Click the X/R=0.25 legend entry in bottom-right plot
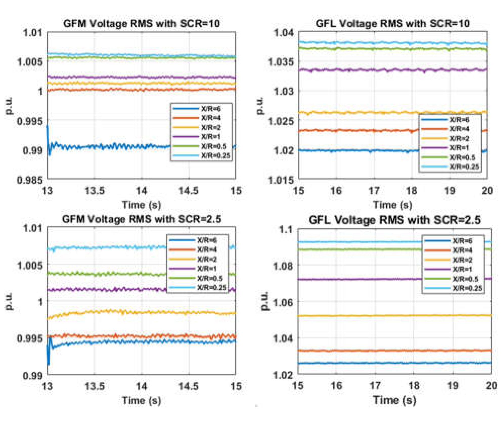504x421 pixels. pyautogui.click(x=467, y=288)
